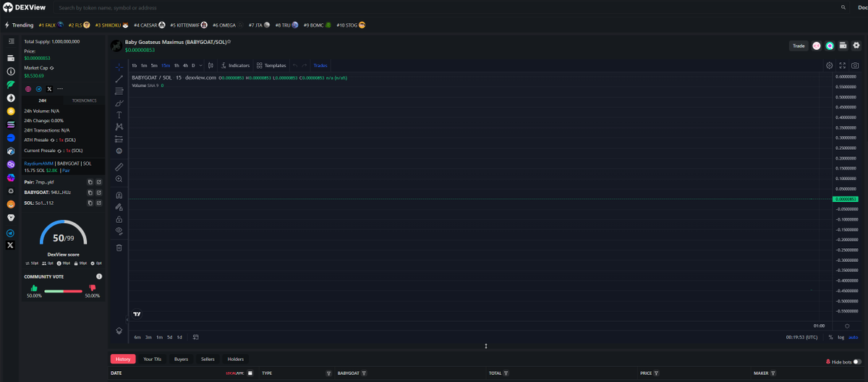Filter the TOTAL column

click(506, 373)
